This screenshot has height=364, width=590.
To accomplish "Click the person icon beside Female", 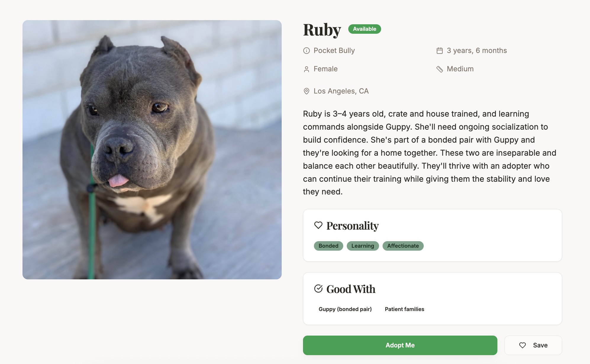I will 307,69.
